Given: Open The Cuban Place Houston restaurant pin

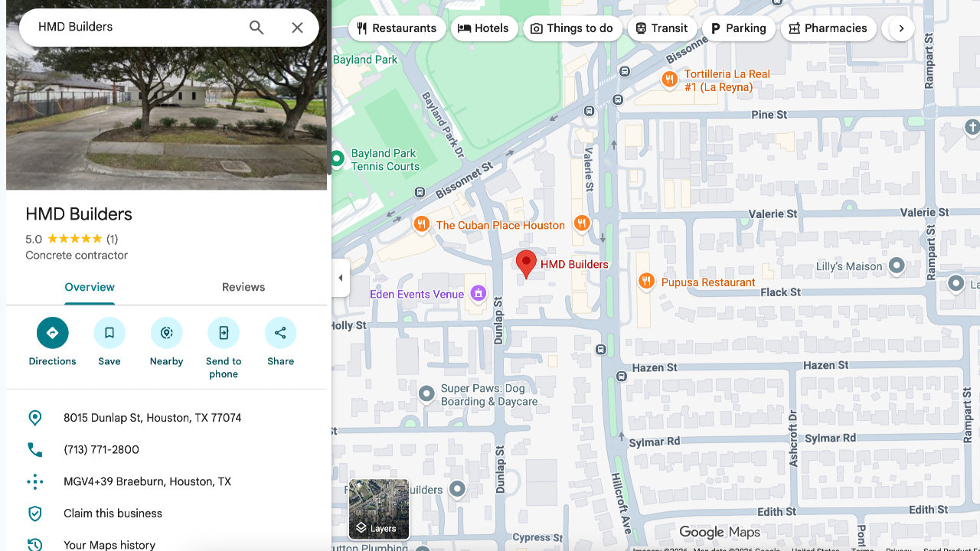Looking at the screenshot, I should 421,224.
